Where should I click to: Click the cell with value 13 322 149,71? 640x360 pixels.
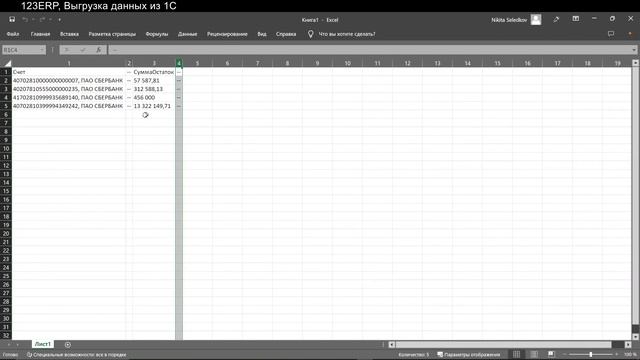153,106
